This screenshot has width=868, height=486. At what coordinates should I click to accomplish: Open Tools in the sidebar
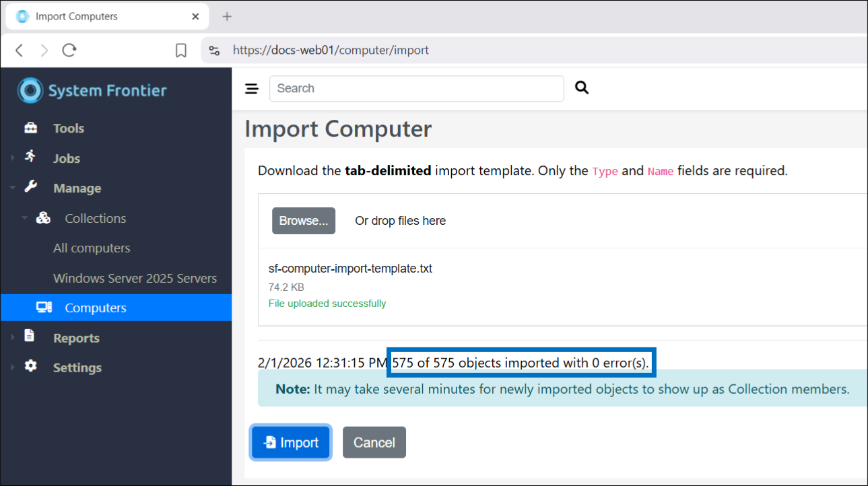[69, 129]
